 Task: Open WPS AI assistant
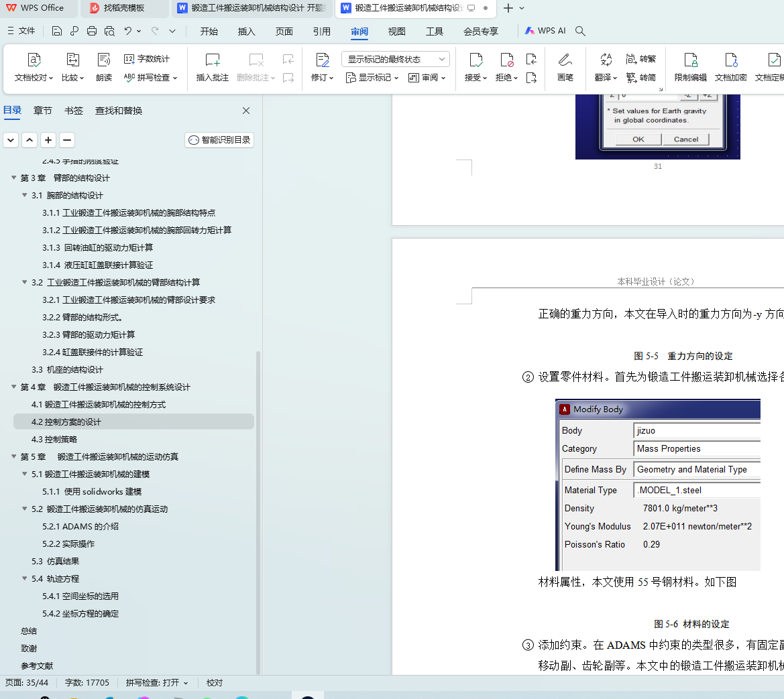coord(545,31)
